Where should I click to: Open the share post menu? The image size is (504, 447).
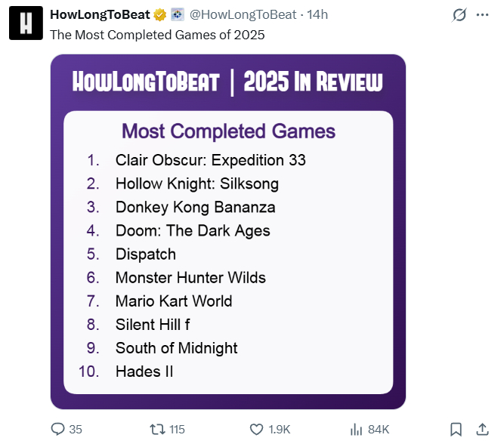coord(481,429)
